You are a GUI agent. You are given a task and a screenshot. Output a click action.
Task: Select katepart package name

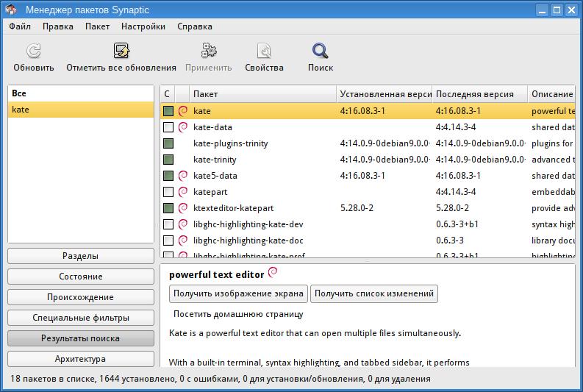[210, 192]
